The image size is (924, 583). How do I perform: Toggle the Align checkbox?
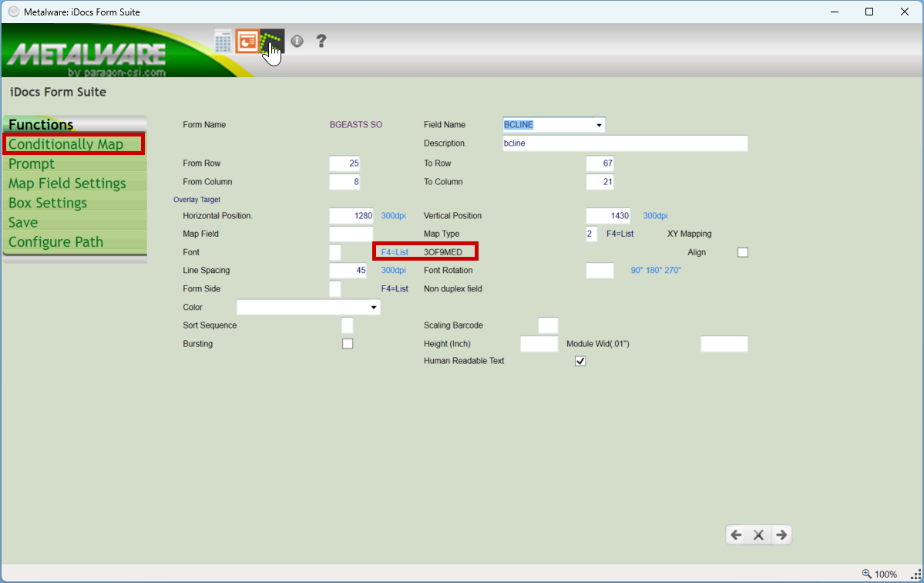(742, 252)
